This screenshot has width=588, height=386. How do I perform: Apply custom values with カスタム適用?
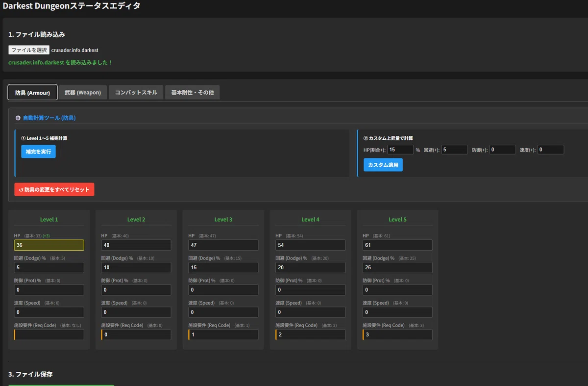coord(383,165)
